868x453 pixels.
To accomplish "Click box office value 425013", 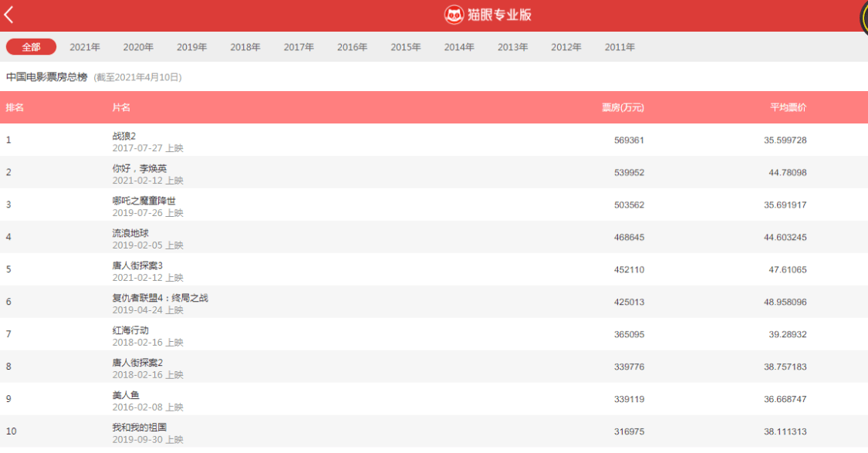I will [x=629, y=303].
